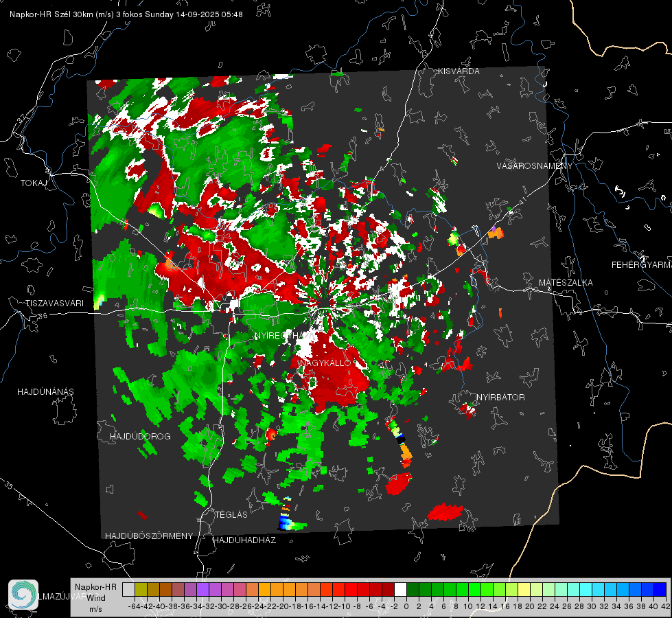Click the 30 legend value
Screen dimensions: 672x618
tap(592, 606)
